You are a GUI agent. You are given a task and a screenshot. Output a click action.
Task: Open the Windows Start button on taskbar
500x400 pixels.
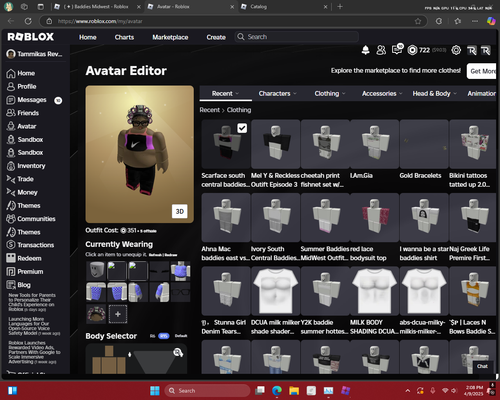pyautogui.click(x=155, y=390)
